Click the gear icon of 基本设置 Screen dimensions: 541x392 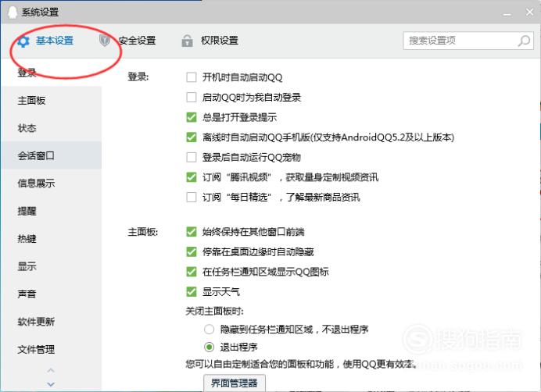pos(23,41)
